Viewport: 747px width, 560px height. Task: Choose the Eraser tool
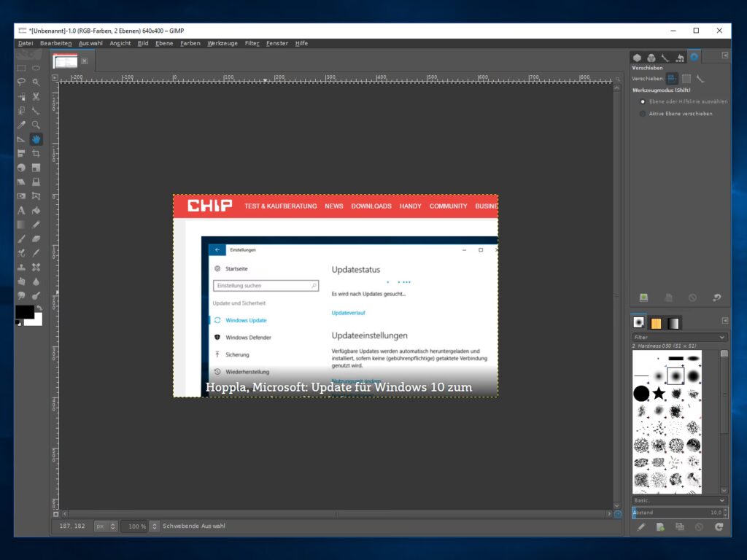pyautogui.click(x=36, y=238)
